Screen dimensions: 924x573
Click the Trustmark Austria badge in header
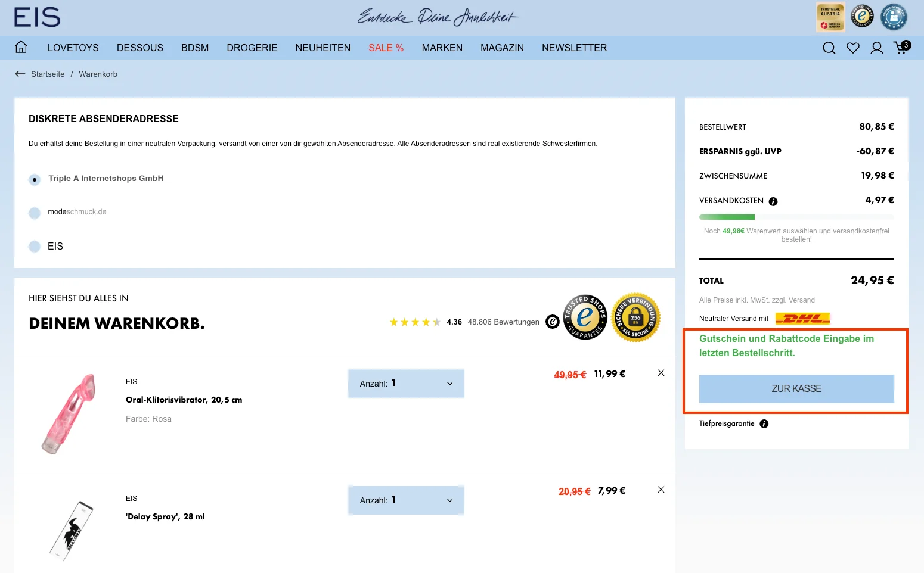pyautogui.click(x=830, y=17)
